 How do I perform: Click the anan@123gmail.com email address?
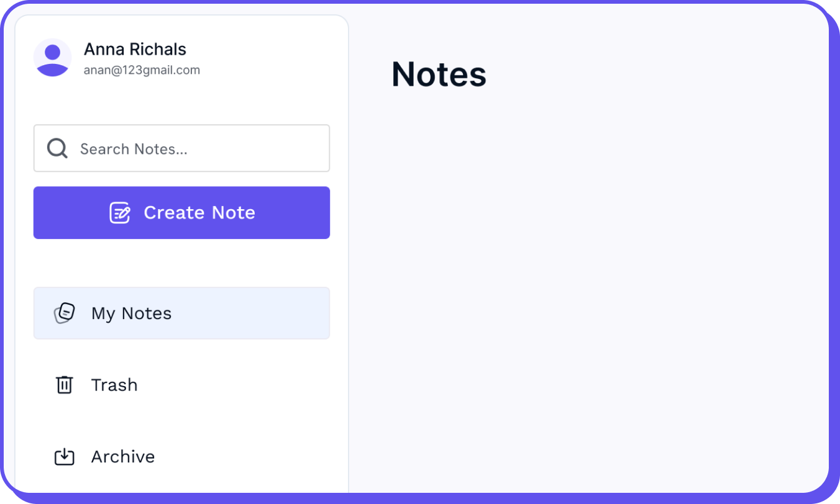point(142,70)
